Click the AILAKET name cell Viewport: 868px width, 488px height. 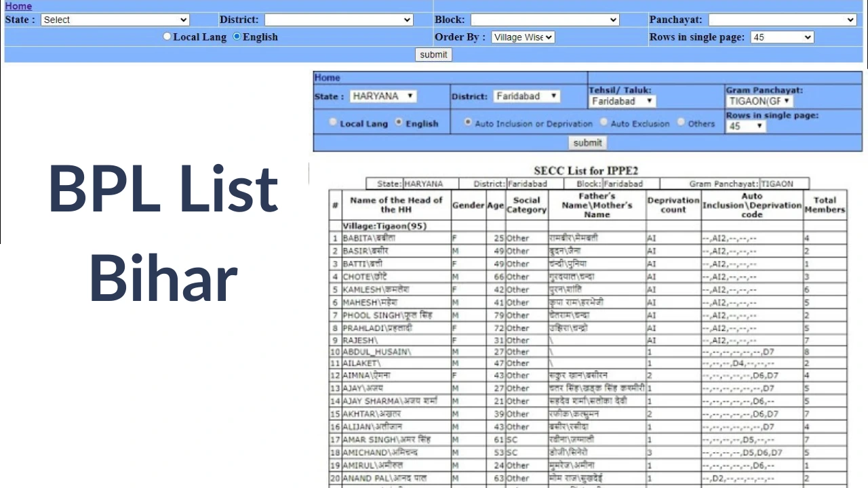[396, 363]
